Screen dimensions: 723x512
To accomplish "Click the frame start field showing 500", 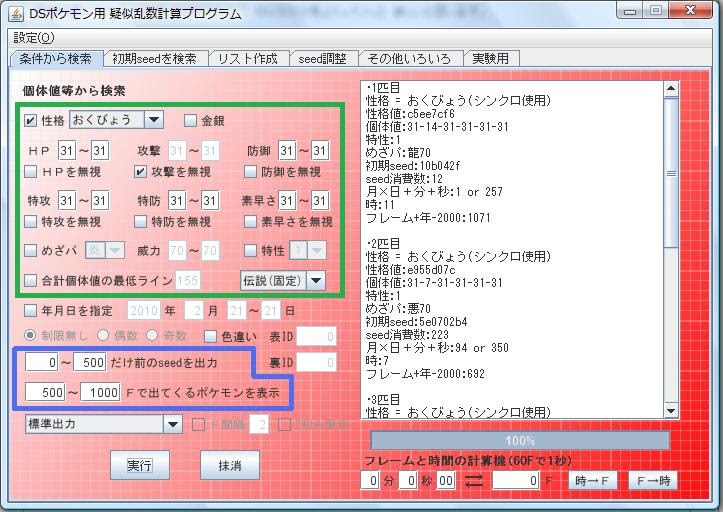I will pos(45,393).
